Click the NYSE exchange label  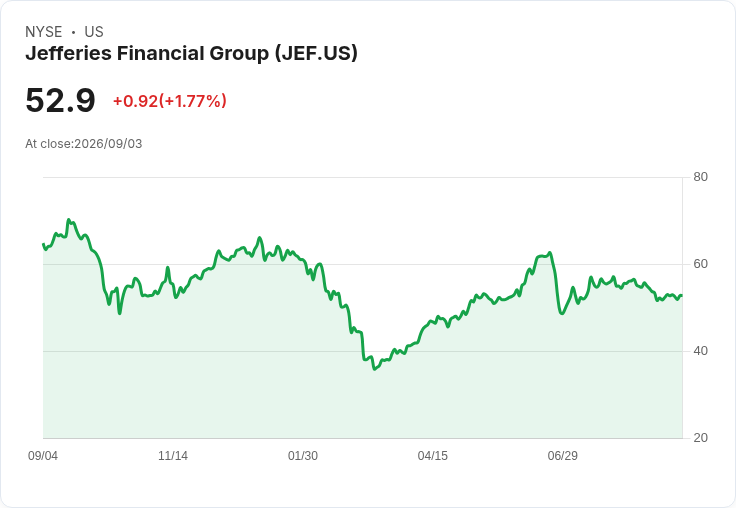[x=44, y=32]
